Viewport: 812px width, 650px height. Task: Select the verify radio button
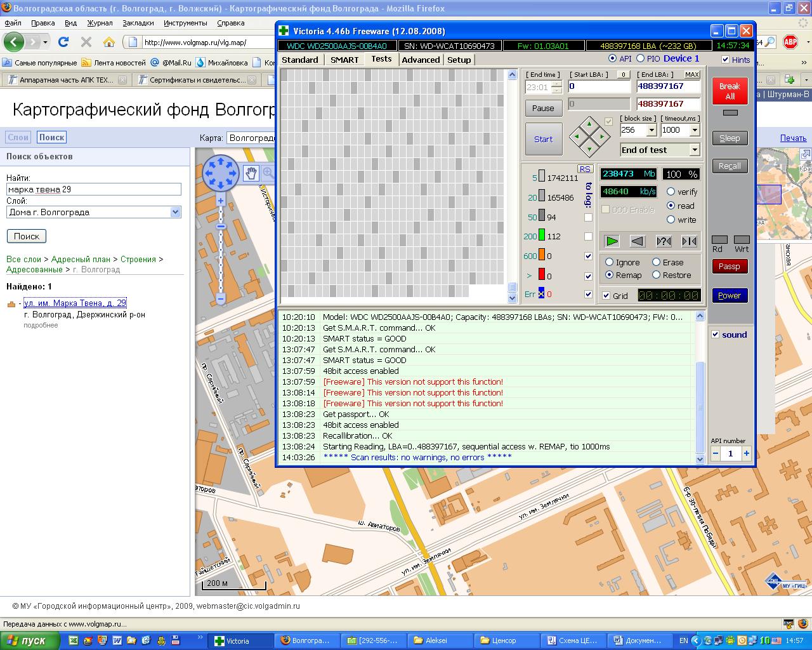671,192
